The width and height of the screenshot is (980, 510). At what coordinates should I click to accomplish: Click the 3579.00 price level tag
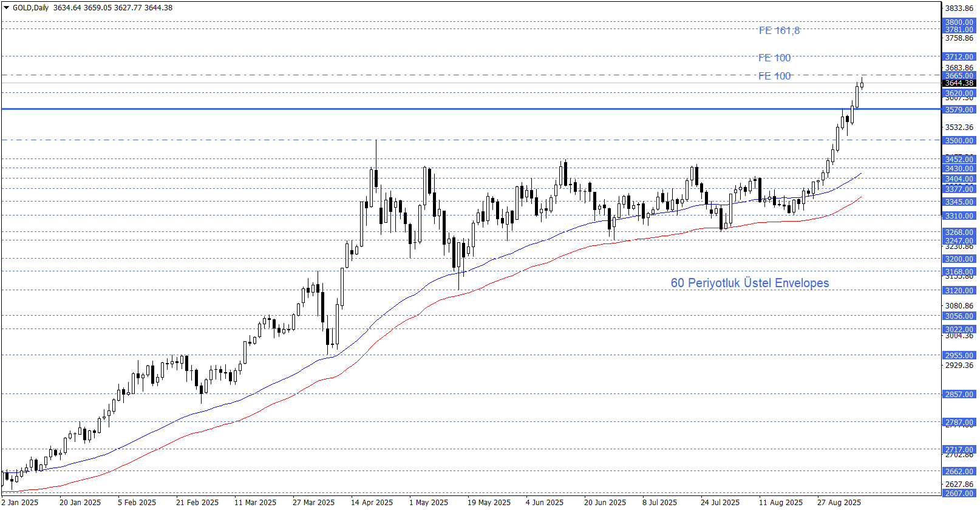[959, 110]
